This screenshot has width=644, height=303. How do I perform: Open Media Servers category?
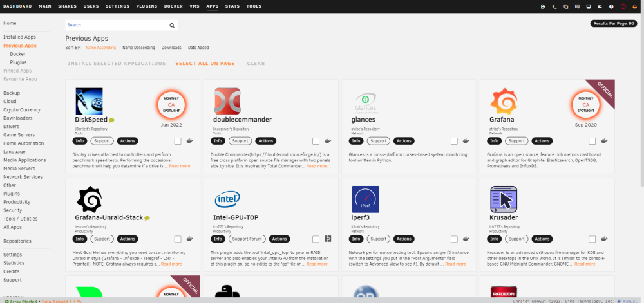coord(19,169)
